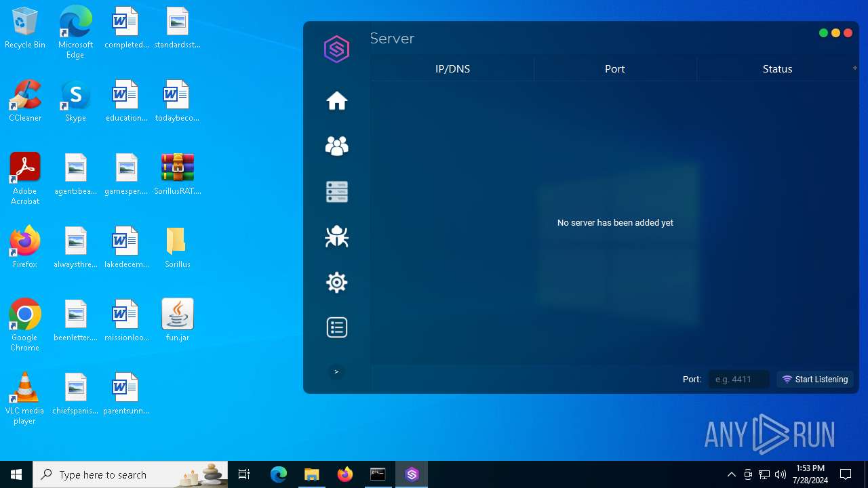This screenshot has height=488, width=868.
Task: Select the Recycle Bin desktop icon
Action: coord(25,28)
